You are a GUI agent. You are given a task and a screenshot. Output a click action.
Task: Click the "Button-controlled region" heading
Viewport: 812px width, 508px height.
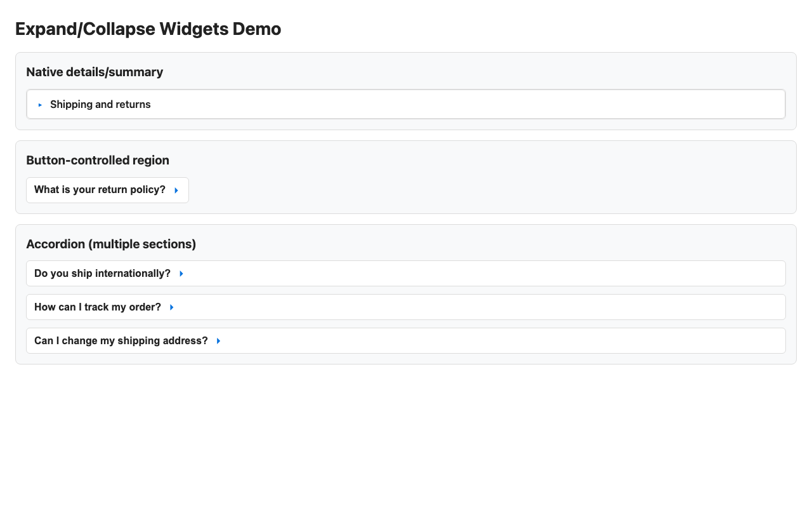point(98,160)
